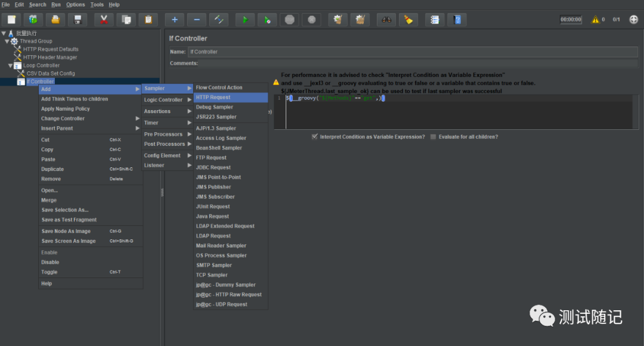The image size is (644, 346).
Task: Click the New test plan toolbar icon
Action: click(x=11, y=20)
